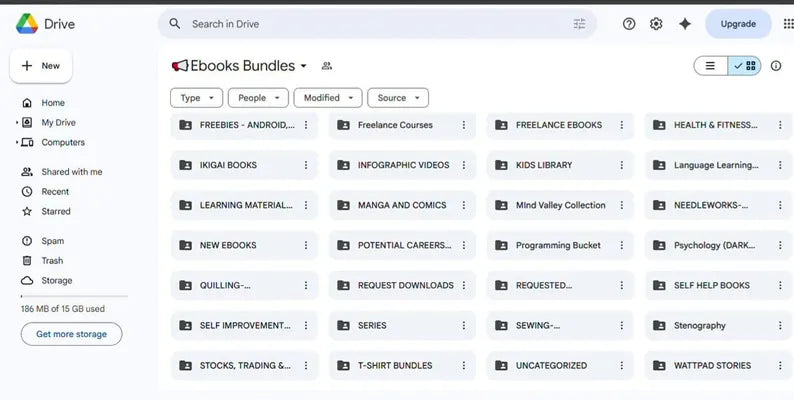
Task: Open more actions for REQUEST DOWNLOADS folder
Action: [464, 285]
